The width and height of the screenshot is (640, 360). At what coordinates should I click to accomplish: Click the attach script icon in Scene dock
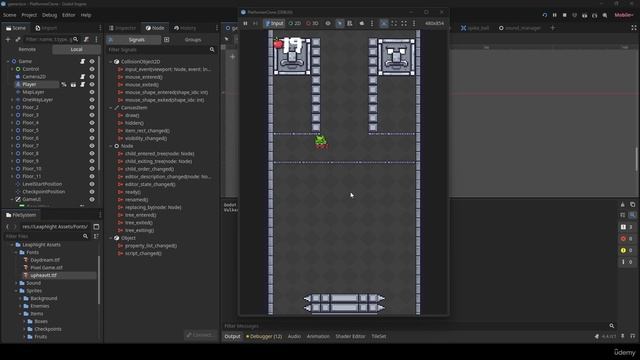coord(86,40)
